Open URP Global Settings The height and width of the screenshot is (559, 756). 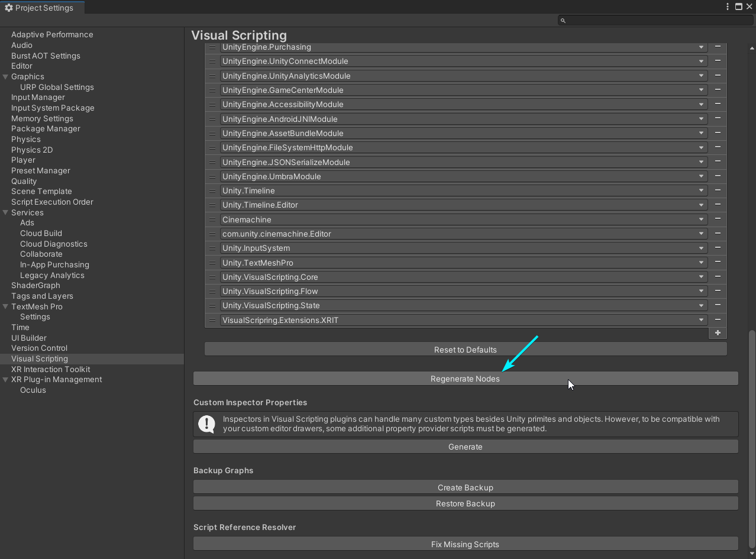57,87
